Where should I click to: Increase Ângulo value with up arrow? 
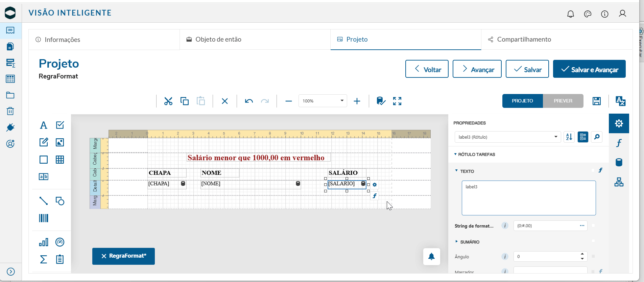pyautogui.click(x=582, y=254)
